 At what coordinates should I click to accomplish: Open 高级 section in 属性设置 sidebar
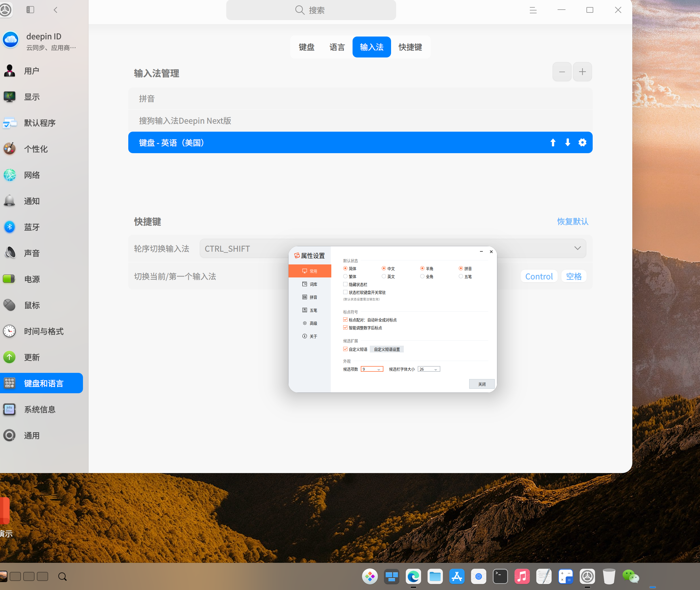click(x=310, y=323)
